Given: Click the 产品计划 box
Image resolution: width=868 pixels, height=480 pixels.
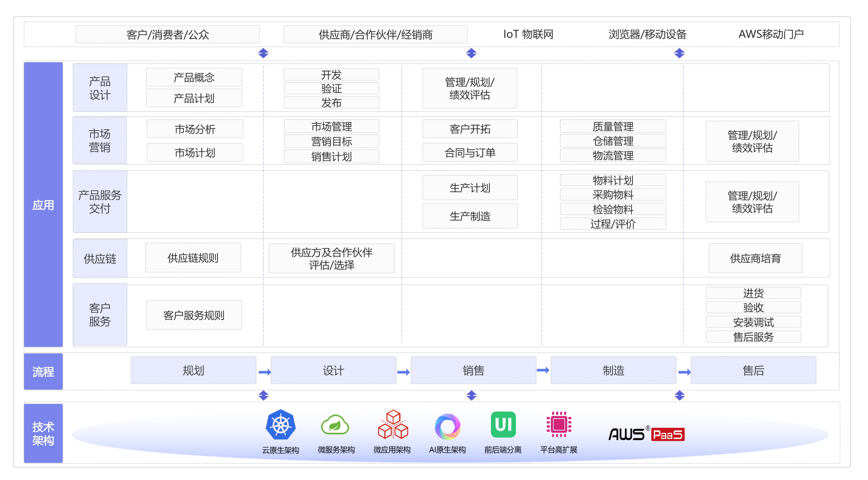Looking at the screenshot, I should (194, 98).
